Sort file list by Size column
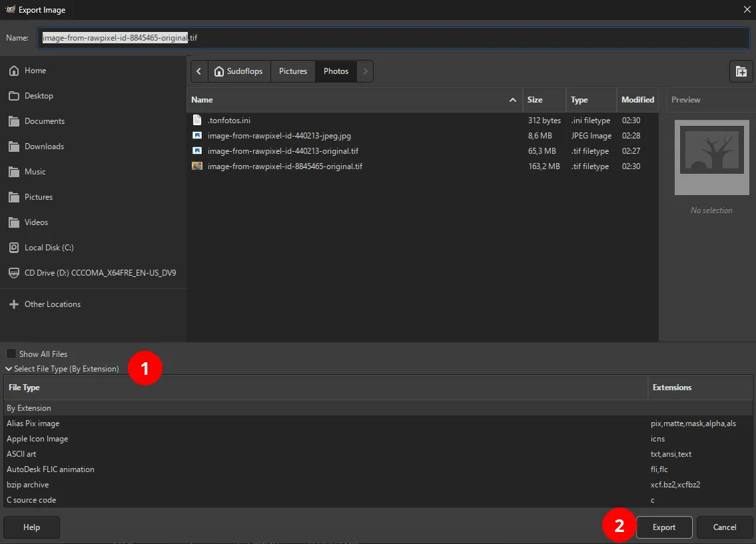 click(x=535, y=100)
